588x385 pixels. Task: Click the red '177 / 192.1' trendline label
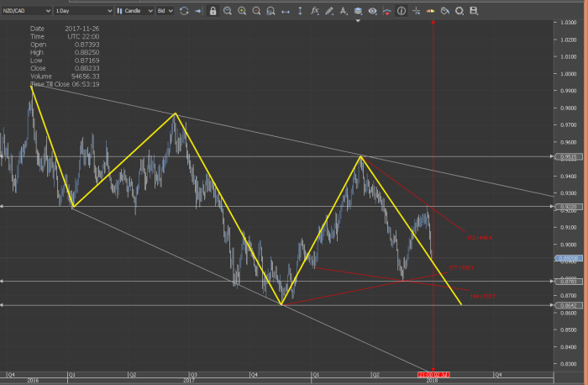coord(461,267)
